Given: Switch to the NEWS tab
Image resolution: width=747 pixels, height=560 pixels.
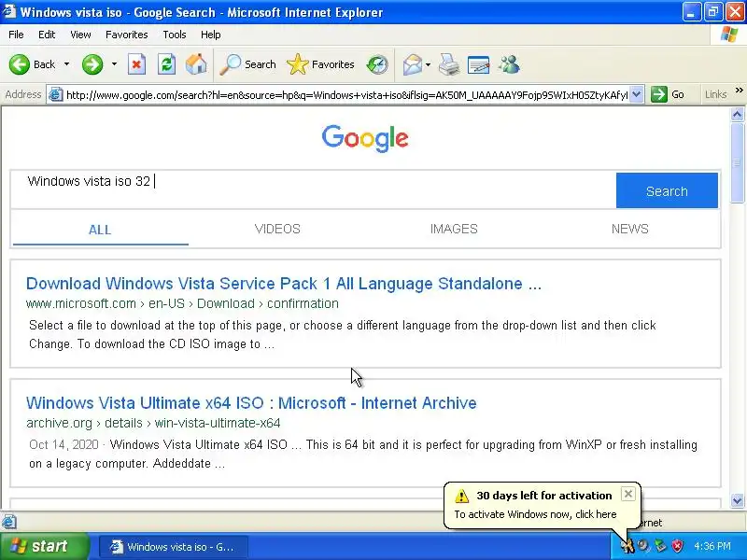Looking at the screenshot, I should tap(629, 229).
